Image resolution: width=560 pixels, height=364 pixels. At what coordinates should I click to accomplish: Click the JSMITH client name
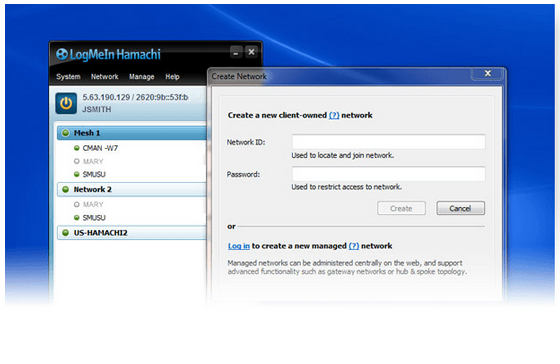[x=96, y=109]
